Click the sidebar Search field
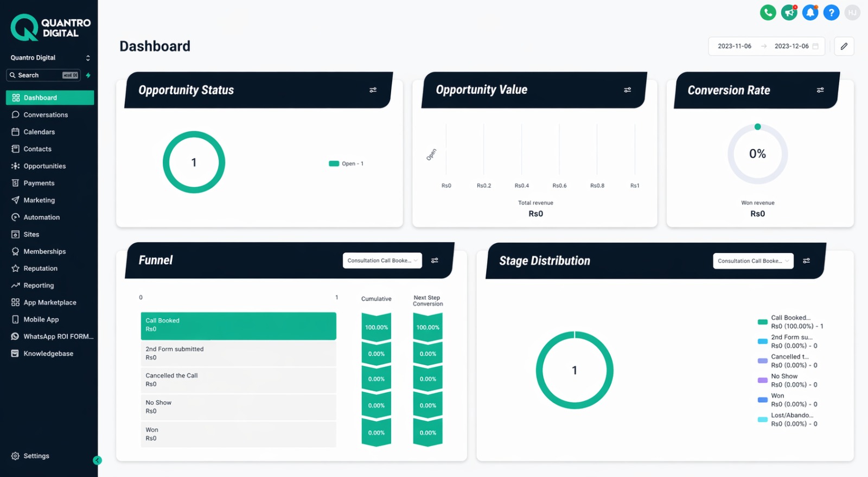 (x=43, y=75)
